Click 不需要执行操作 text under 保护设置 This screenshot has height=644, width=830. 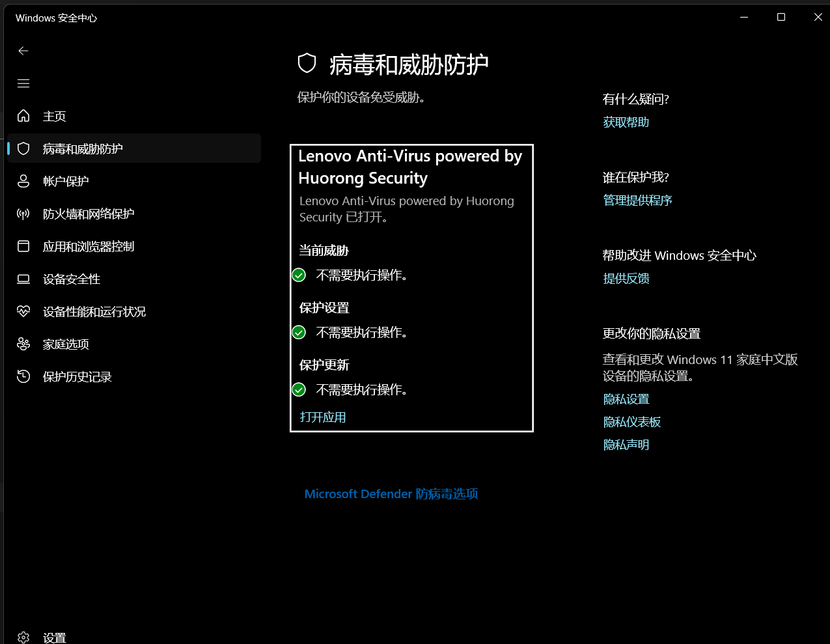pyautogui.click(x=362, y=332)
